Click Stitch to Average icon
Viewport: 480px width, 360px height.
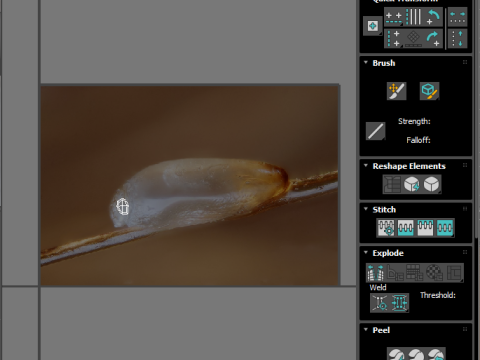[x=406, y=228]
